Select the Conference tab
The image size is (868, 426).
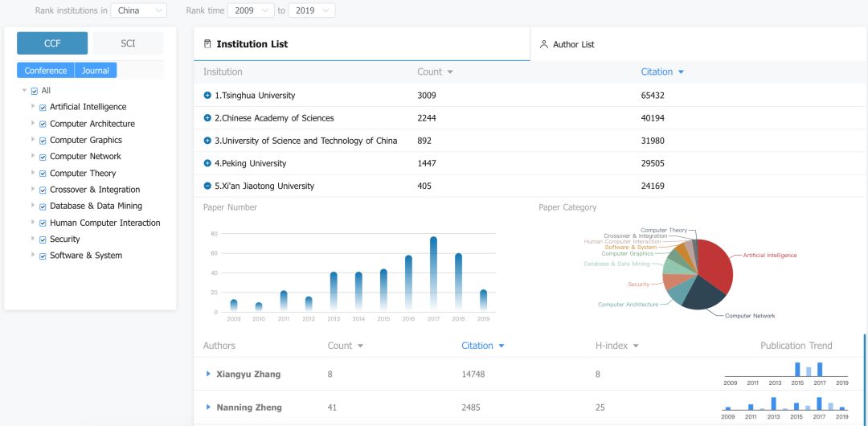coord(45,71)
